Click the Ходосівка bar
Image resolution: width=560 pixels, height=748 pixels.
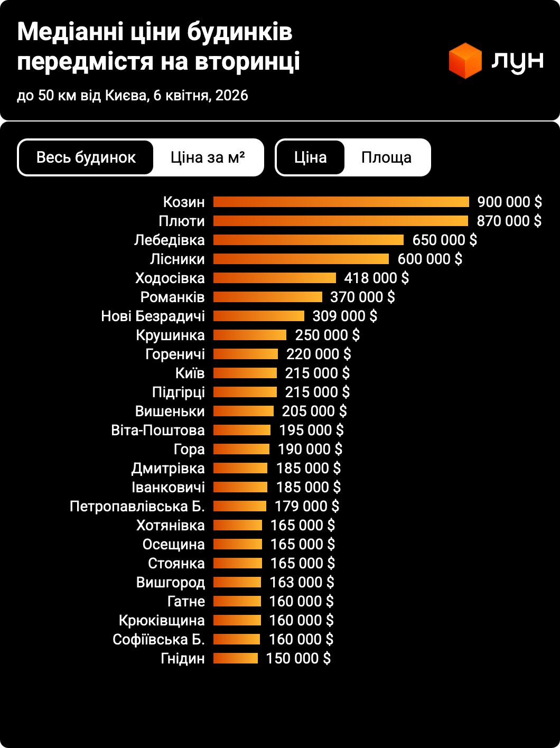[x=274, y=278]
